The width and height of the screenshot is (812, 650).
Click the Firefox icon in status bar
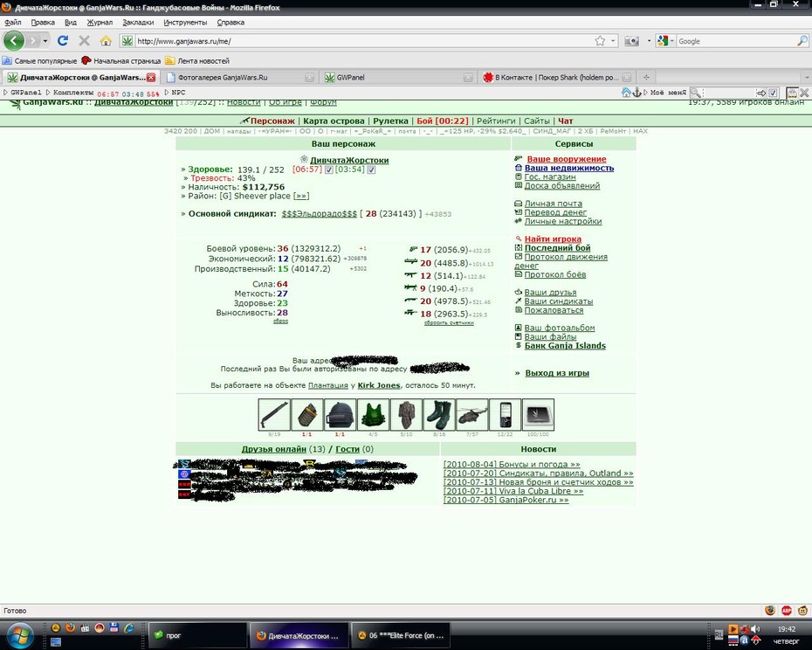pyautogui.click(x=770, y=611)
